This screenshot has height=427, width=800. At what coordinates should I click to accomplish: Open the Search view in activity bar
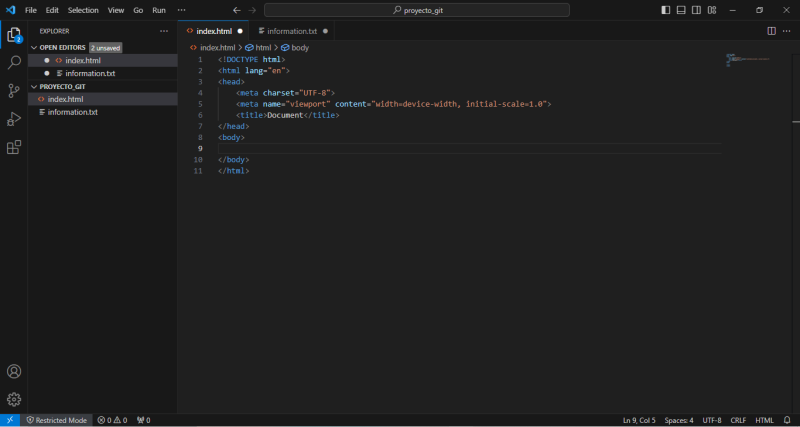(x=14, y=62)
